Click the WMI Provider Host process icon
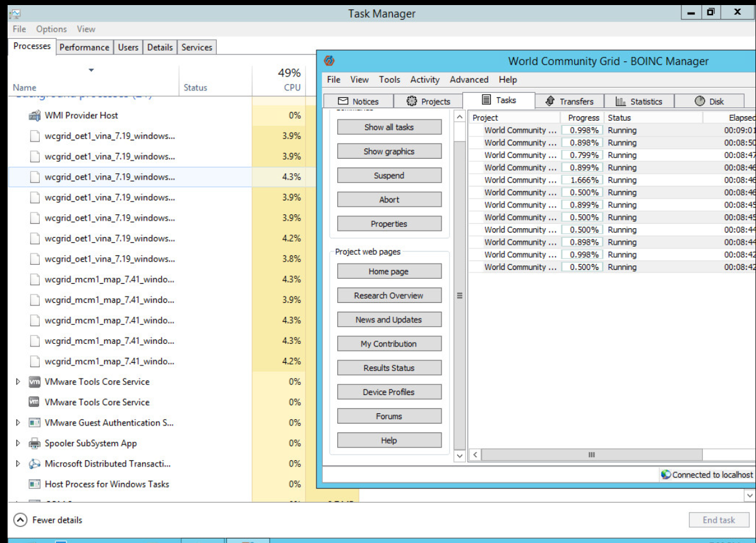This screenshot has width=756, height=543. [x=34, y=115]
